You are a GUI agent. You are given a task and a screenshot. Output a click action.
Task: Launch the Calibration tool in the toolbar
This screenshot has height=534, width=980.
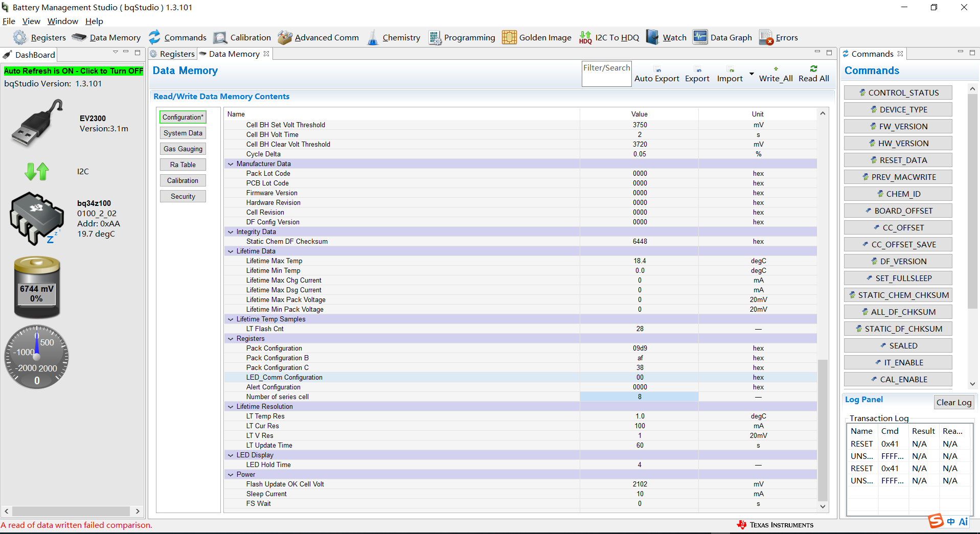coord(242,37)
